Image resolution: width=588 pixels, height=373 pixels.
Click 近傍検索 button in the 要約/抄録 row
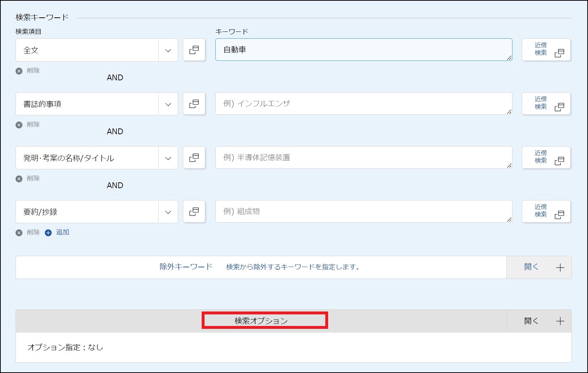[546, 212]
